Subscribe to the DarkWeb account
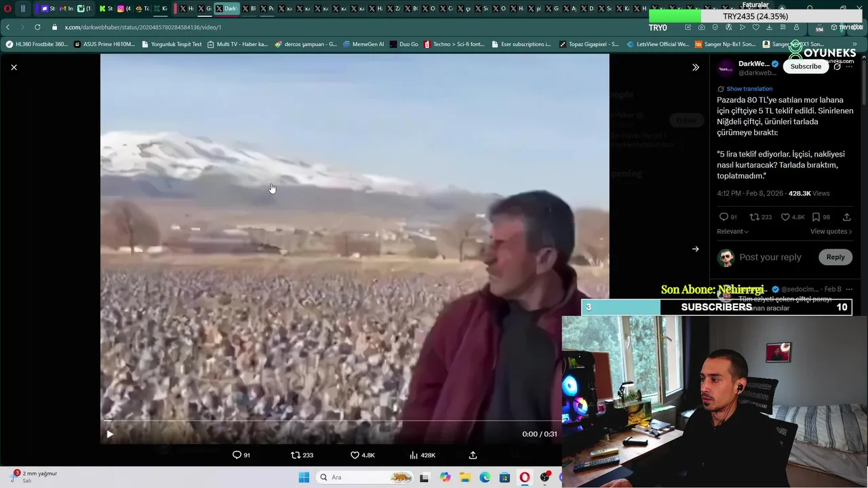The height and width of the screenshot is (488, 868). [806, 66]
